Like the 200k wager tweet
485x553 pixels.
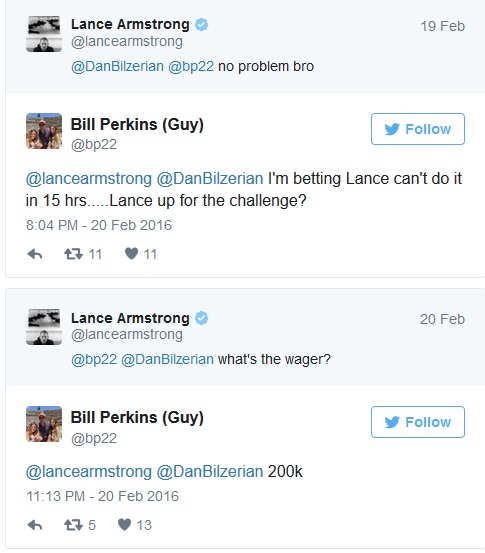(125, 525)
